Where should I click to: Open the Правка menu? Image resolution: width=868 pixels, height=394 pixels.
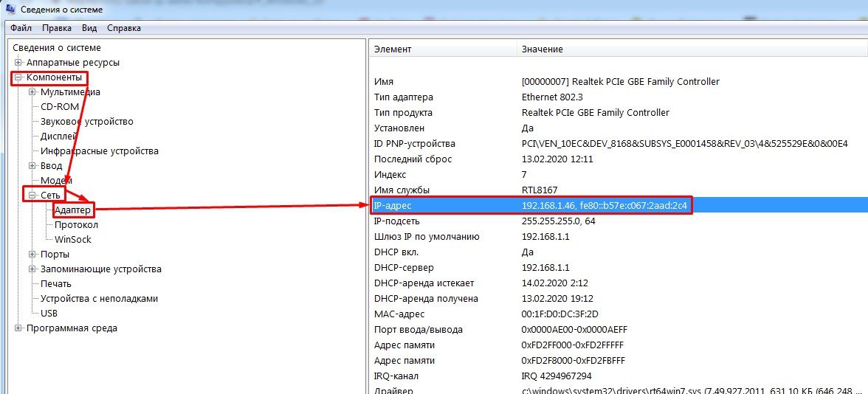[x=57, y=28]
